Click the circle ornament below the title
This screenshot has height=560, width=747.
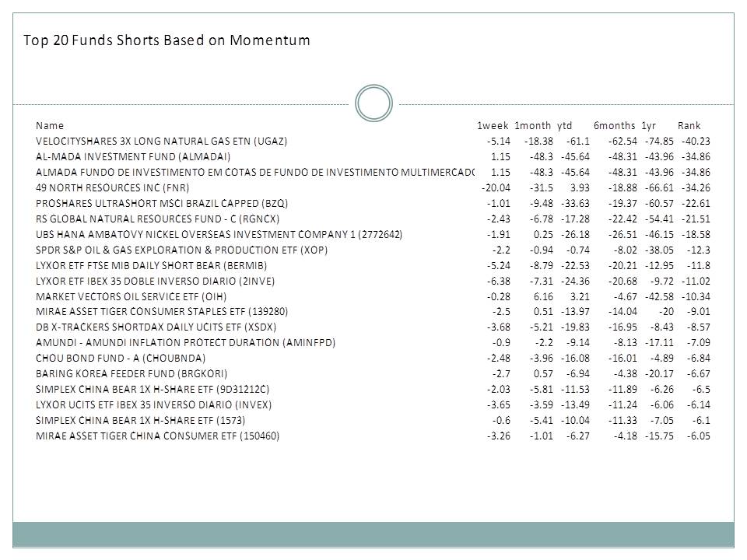pyautogui.click(x=373, y=103)
